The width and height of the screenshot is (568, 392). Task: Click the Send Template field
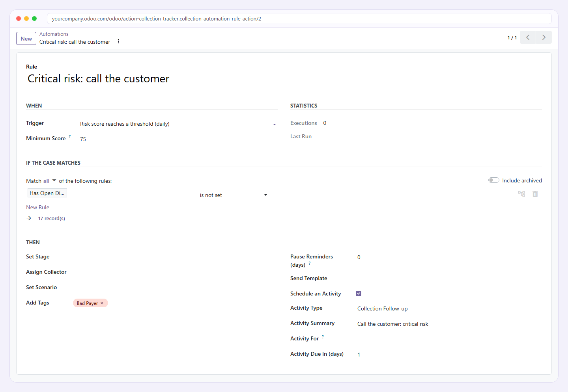(x=449, y=279)
